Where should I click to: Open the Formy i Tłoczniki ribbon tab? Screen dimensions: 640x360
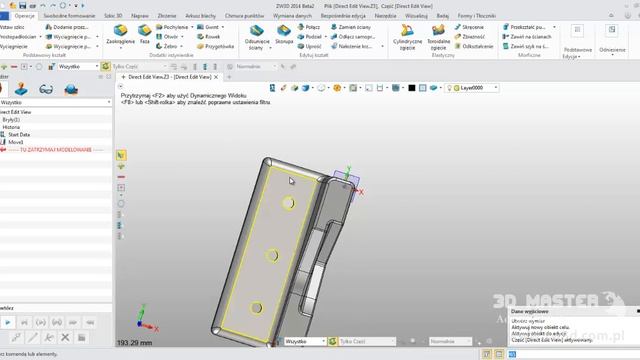click(477, 16)
